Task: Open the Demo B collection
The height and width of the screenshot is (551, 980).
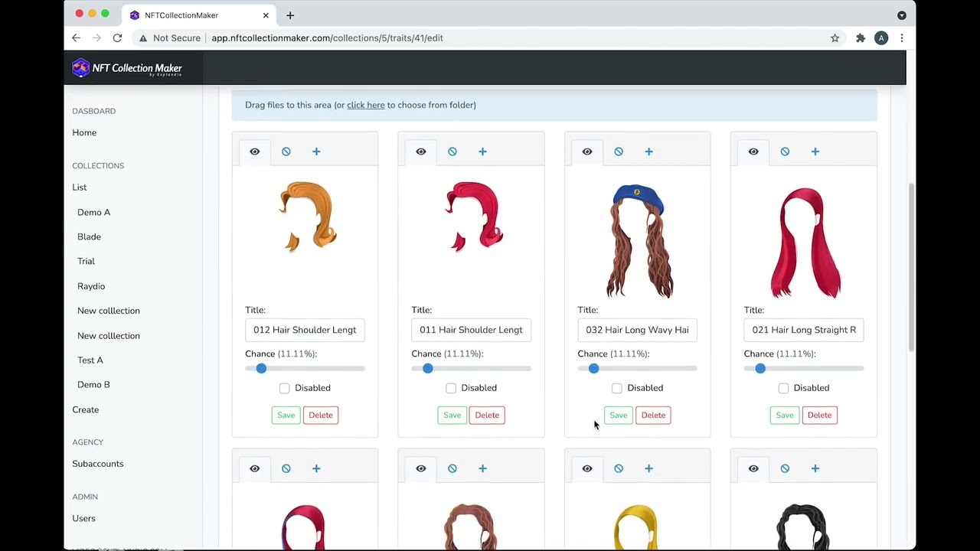Action: [93, 384]
